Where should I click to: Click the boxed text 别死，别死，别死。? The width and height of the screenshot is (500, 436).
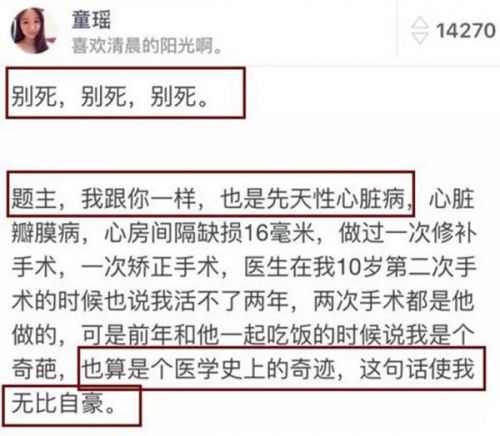(110, 97)
